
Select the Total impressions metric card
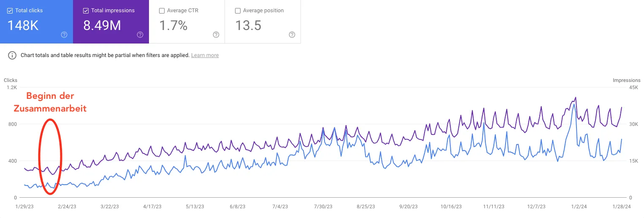[111, 22]
